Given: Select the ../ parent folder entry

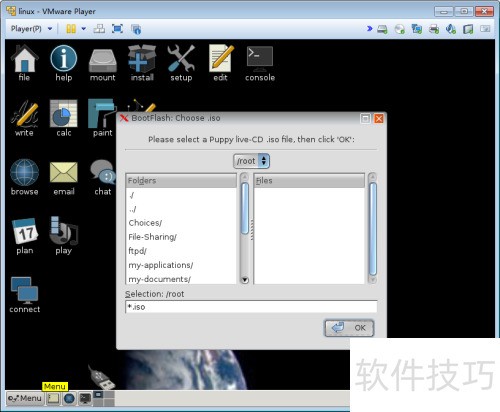Looking at the screenshot, I should point(181,209).
